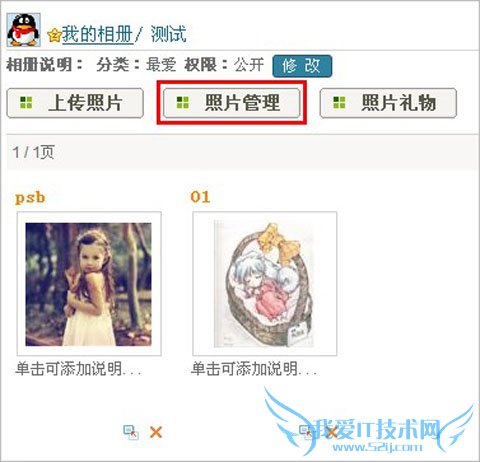Click the green grid icon on 照片礼物

click(x=339, y=103)
